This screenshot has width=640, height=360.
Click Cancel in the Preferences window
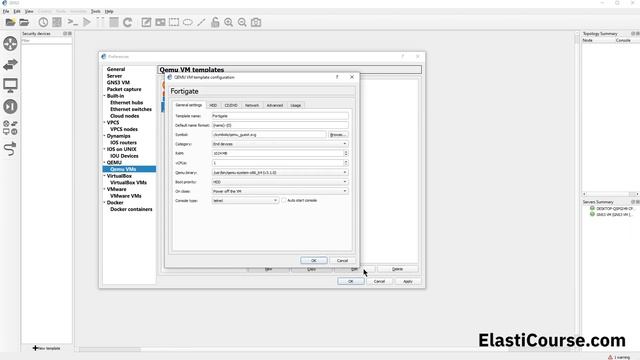[x=379, y=281]
